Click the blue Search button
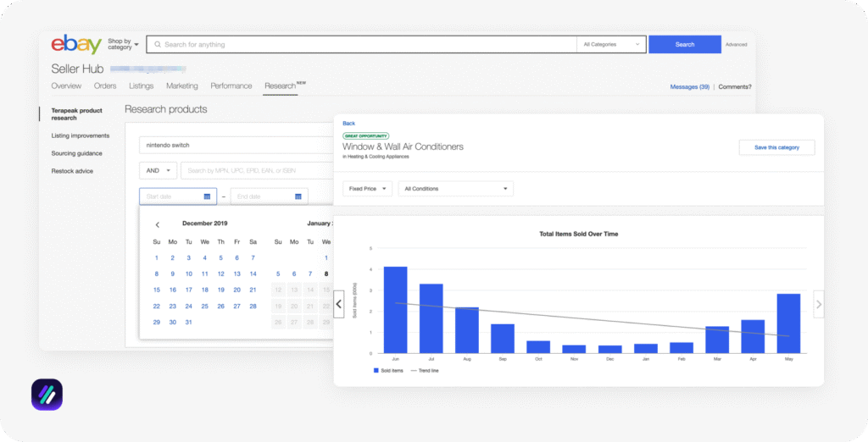Screen dimensions: 868x442 (x=684, y=44)
